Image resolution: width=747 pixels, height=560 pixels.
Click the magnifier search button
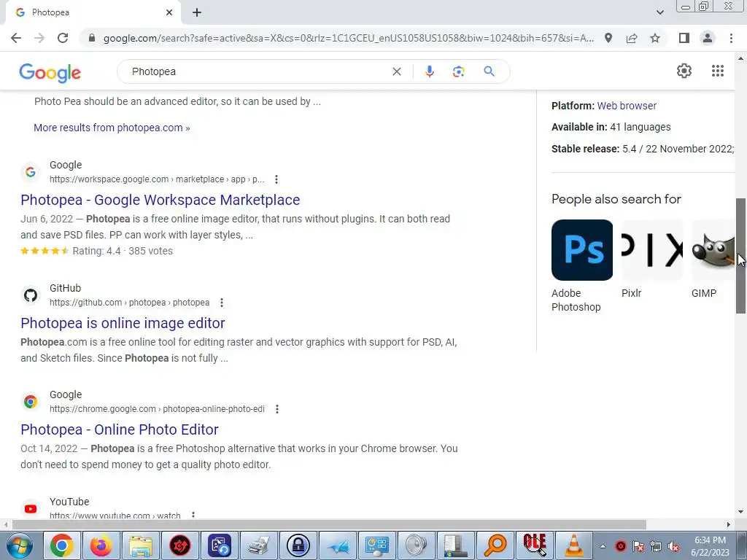pos(489,71)
